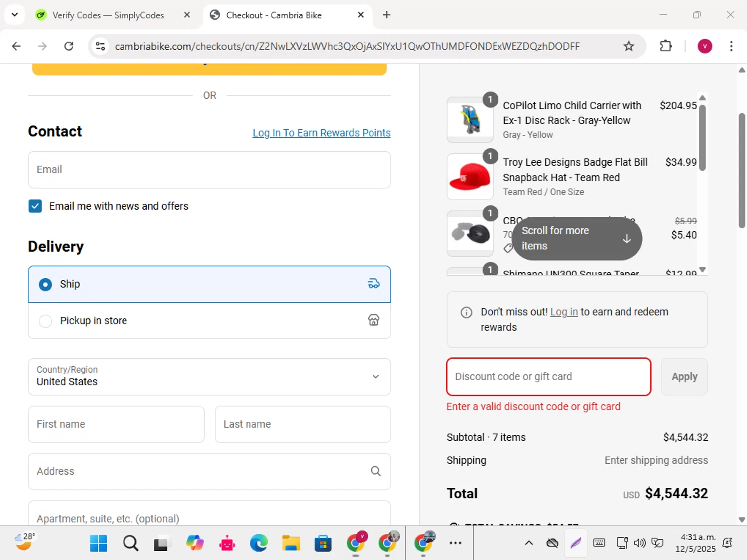Focus the Last name field
Screen dimensions: 747x560
point(303,424)
